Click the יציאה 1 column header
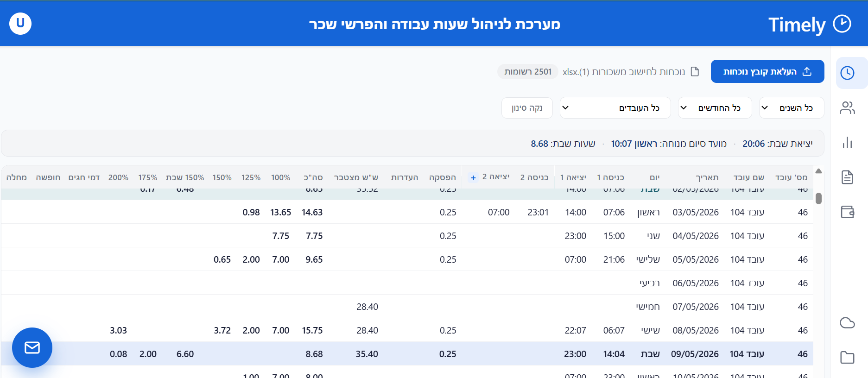 tap(573, 177)
